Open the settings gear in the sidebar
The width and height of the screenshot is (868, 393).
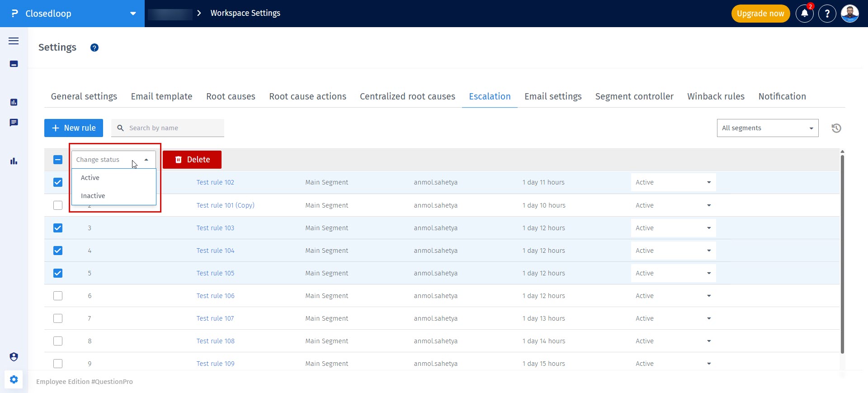tap(14, 379)
